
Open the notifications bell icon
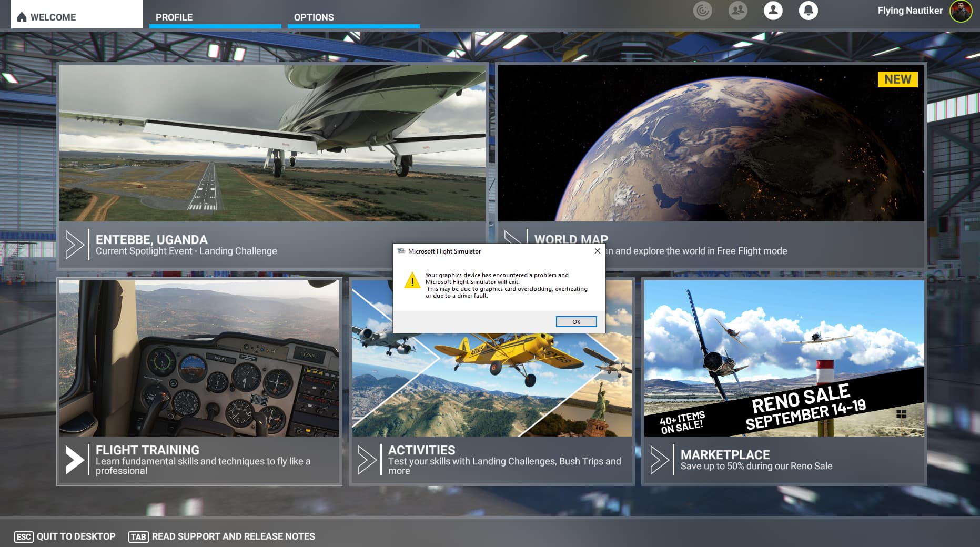(809, 11)
